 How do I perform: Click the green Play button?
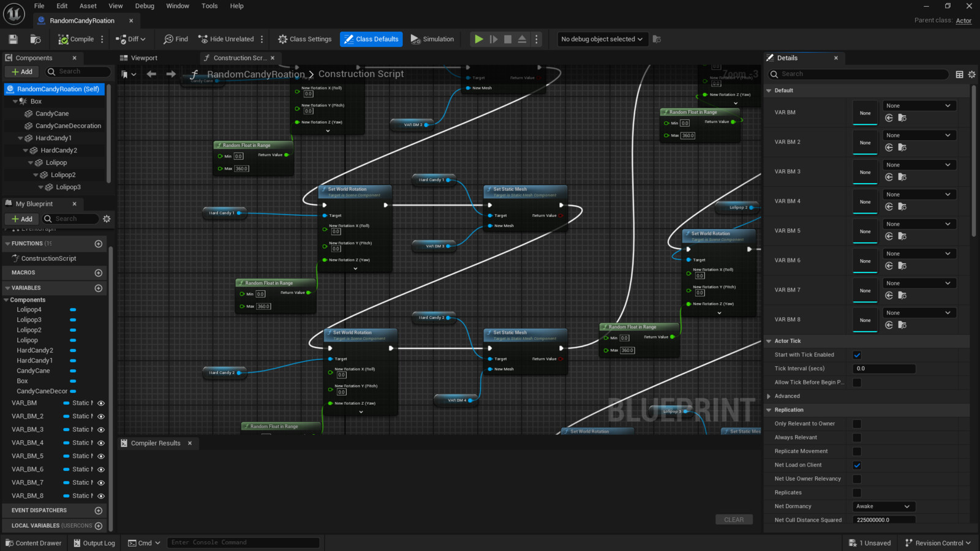pyautogui.click(x=478, y=39)
